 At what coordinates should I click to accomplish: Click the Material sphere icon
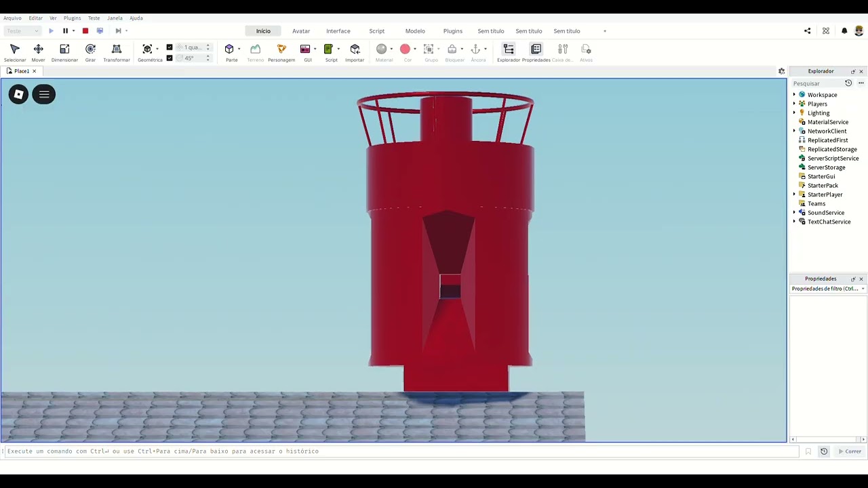[381, 49]
